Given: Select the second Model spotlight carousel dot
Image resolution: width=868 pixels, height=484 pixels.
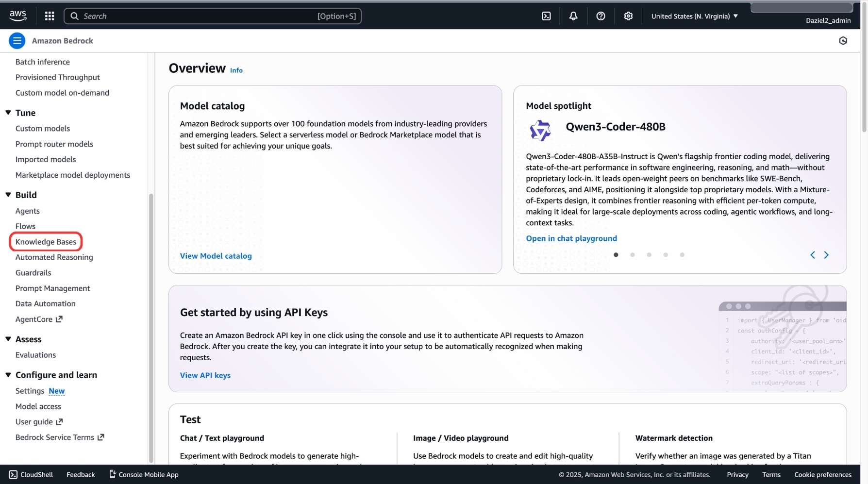Looking at the screenshot, I should (633, 254).
